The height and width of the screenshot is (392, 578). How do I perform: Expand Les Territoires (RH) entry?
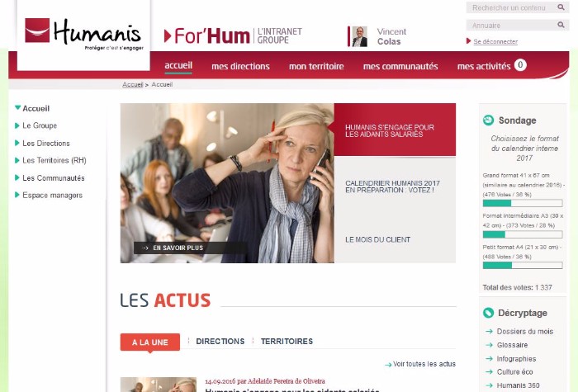(17, 160)
